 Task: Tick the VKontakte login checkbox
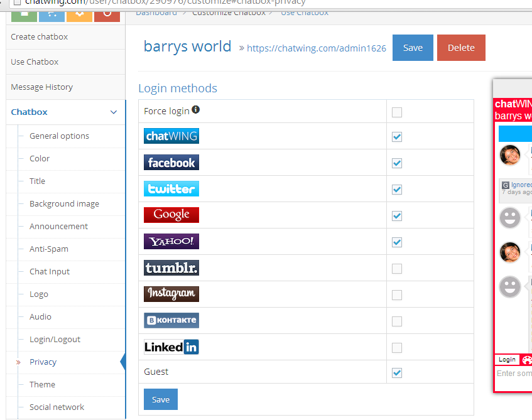click(x=397, y=321)
